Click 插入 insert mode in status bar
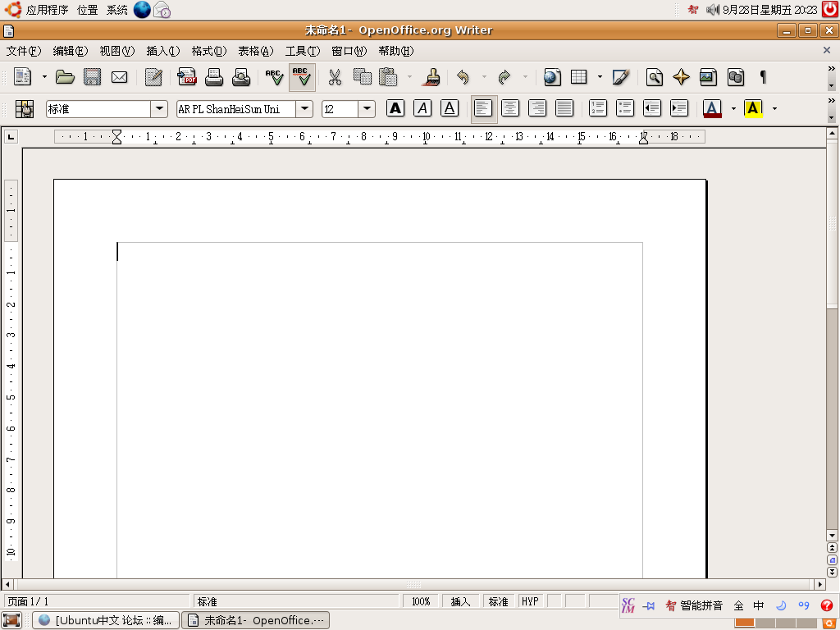This screenshot has width=840, height=630. point(460,601)
